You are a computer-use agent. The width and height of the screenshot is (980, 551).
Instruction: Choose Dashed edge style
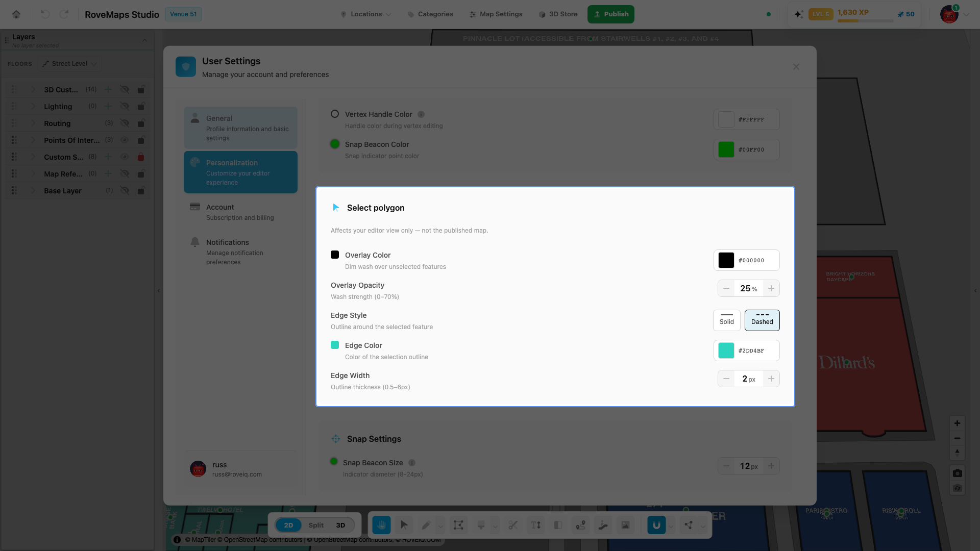(762, 320)
